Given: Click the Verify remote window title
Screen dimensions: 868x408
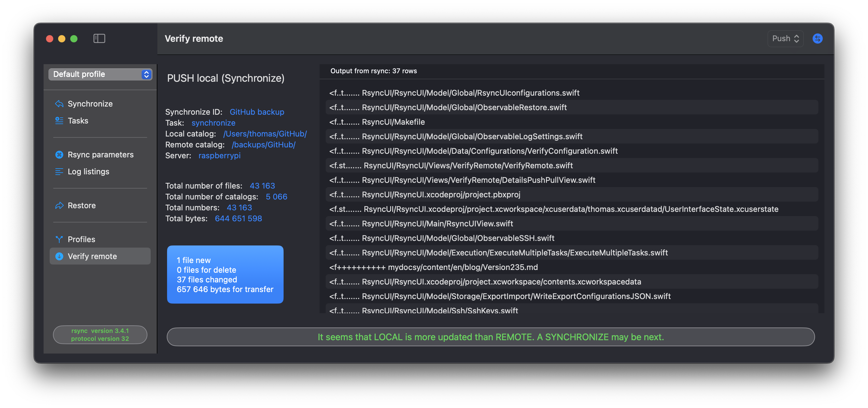Looking at the screenshot, I should tap(194, 39).
